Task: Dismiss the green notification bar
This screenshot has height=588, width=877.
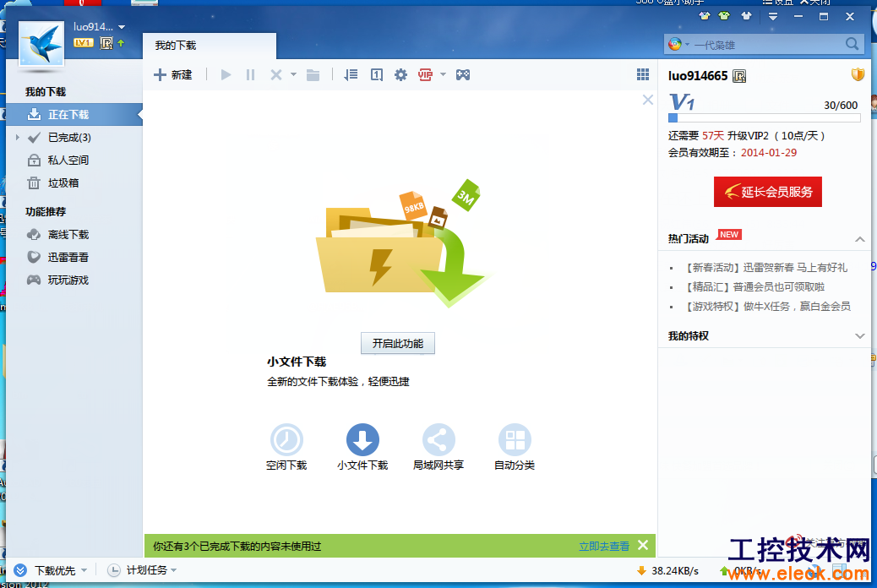Action: coord(643,546)
